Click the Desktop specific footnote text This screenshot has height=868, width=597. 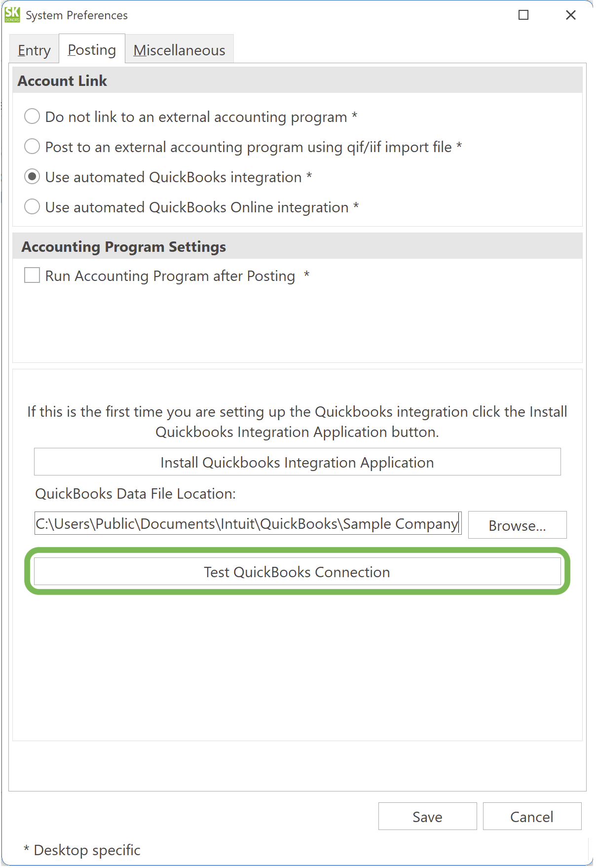pyautogui.click(x=81, y=850)
